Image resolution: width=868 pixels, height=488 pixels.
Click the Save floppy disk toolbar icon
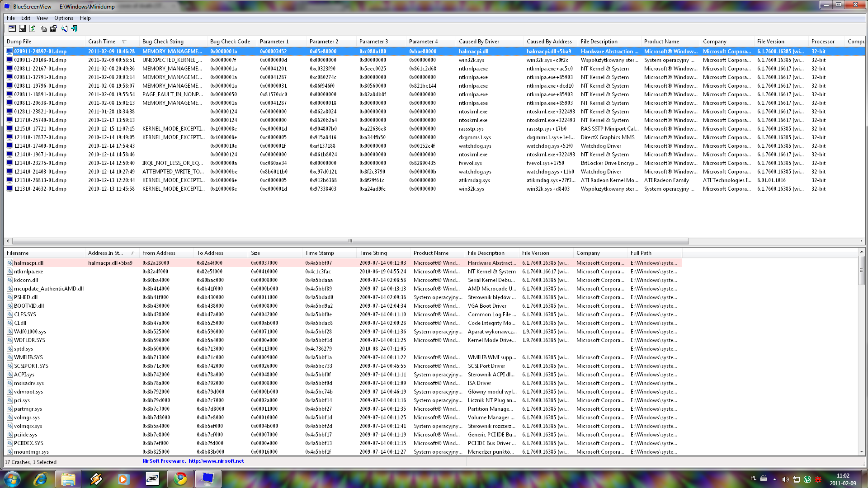point(22,28)
